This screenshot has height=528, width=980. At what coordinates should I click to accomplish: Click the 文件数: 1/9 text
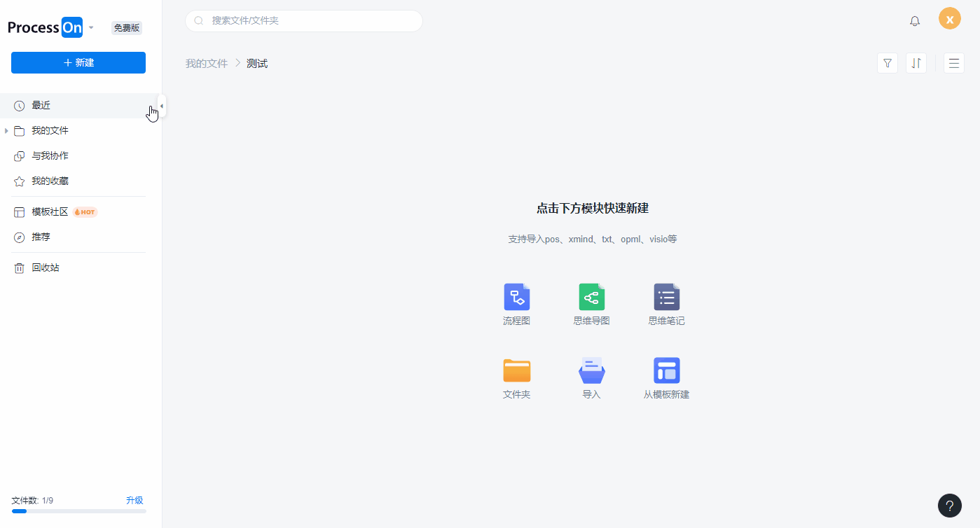(33, 501)
